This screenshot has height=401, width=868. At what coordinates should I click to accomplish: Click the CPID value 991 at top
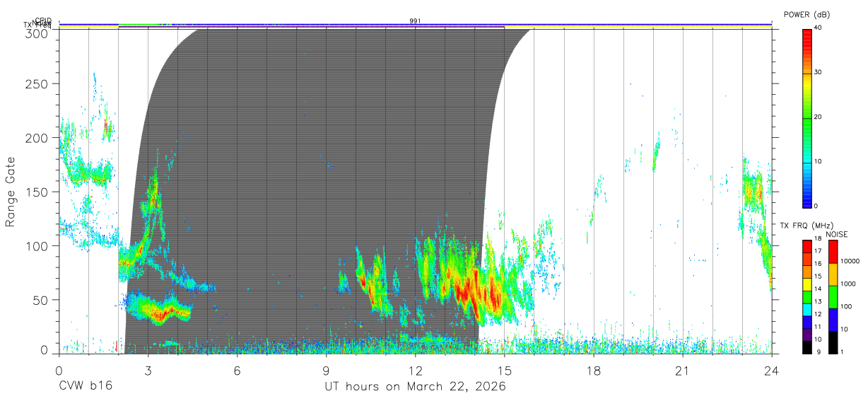click(x=415, y=21)
